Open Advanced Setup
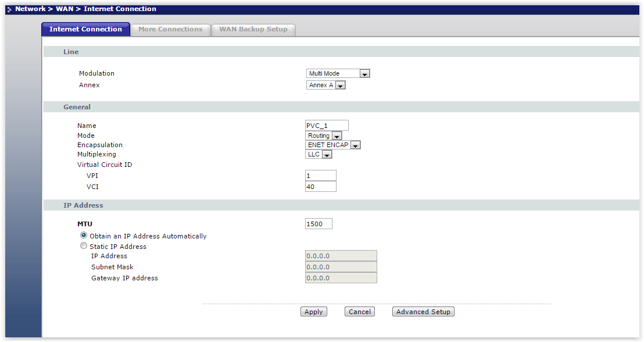 pyautogui.click(x=423, y=312)
